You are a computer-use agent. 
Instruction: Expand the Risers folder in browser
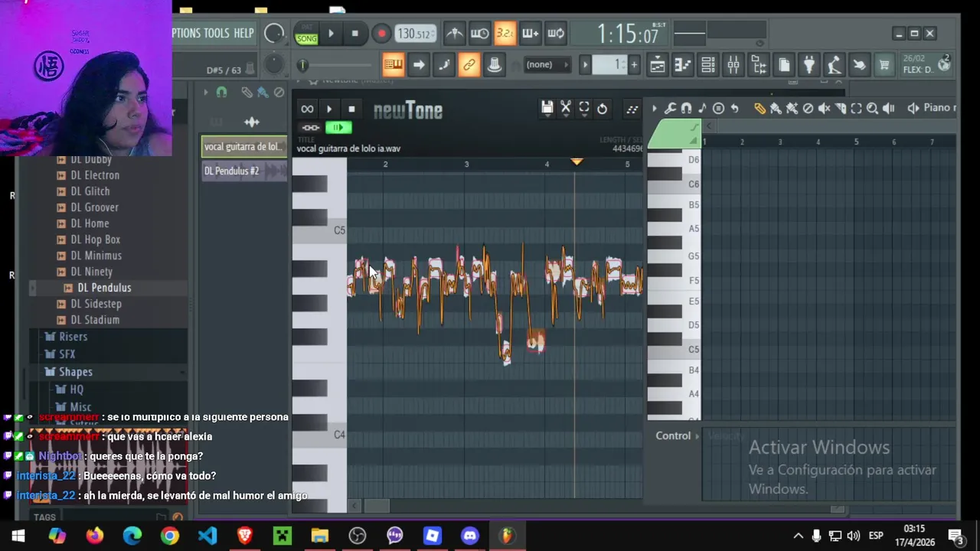pyautogui.click(x=73, y=337)
